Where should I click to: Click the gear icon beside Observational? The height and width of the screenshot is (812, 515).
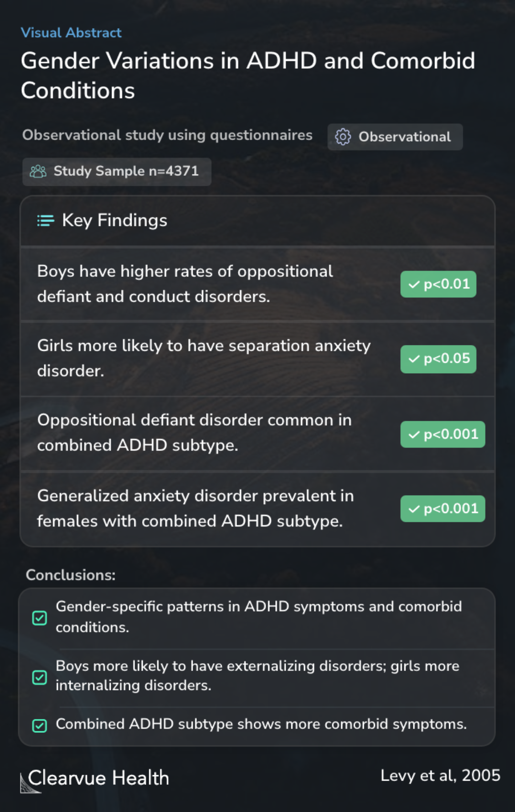pos(342,137)
